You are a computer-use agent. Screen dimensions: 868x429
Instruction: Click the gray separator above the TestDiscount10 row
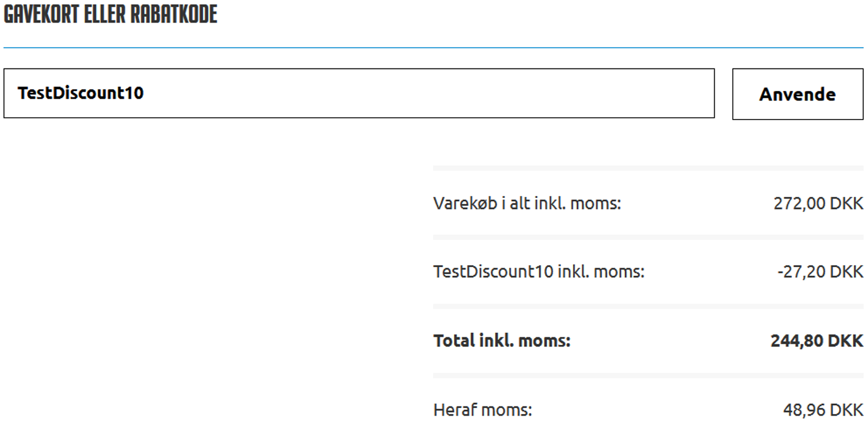click(648, 237)
